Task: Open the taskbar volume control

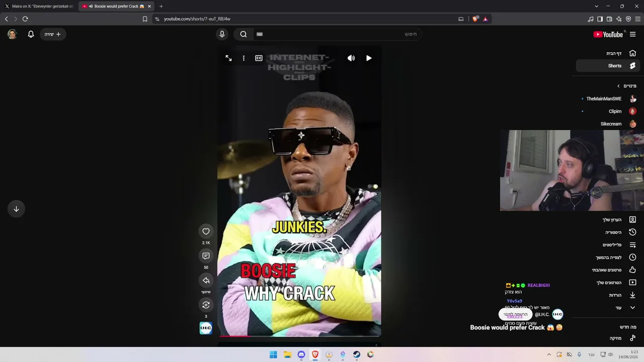Action: pos(610,354)
